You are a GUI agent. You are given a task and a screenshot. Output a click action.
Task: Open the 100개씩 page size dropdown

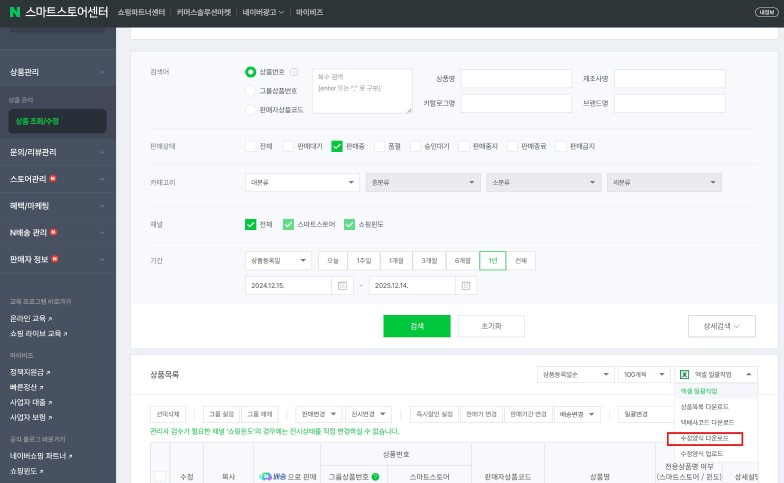pyautogui.click(x=643, y=374)
